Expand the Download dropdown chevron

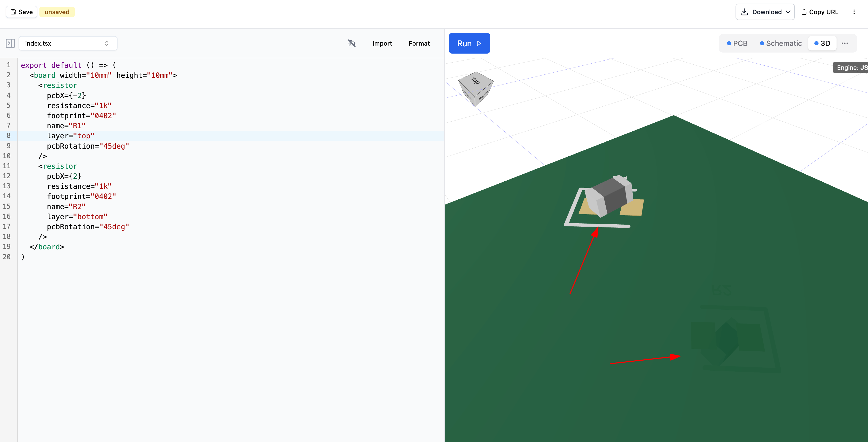point(788,12)
